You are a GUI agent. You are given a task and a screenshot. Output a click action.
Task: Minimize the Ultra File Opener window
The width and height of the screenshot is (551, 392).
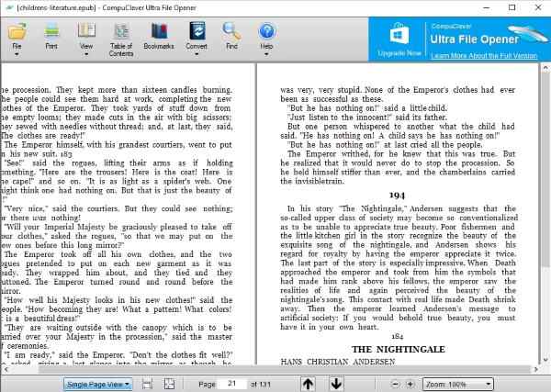(487, 7)
